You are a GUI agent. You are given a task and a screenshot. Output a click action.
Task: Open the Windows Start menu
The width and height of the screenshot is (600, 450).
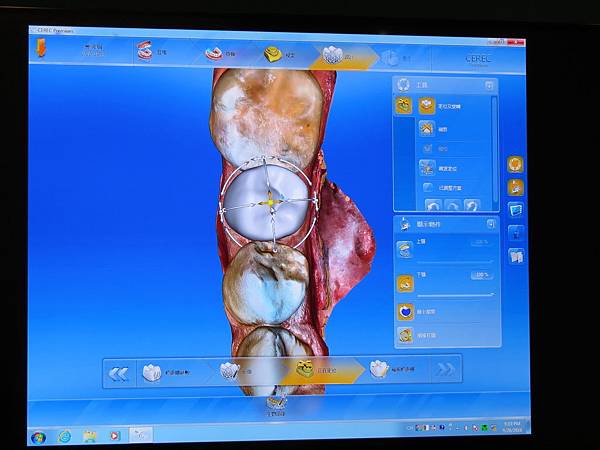pyautogui.click(x=38, y=437)
